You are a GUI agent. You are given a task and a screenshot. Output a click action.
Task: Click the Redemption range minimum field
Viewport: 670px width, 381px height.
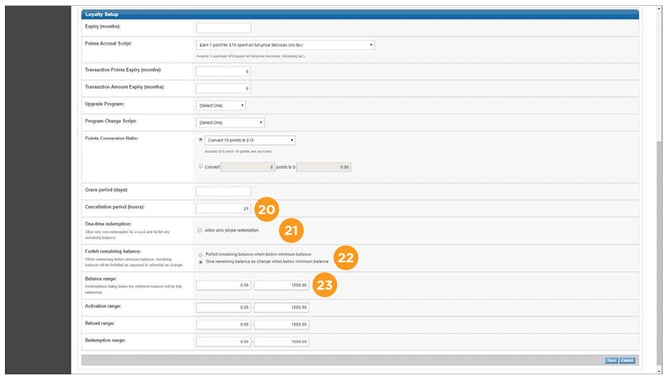[223, 342]
